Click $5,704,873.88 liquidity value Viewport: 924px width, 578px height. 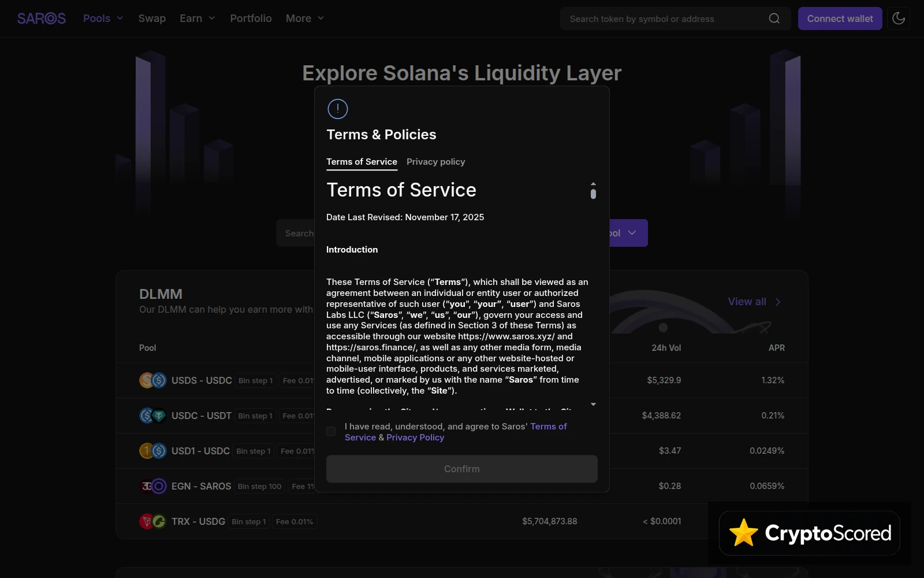(x=549, y=521)
